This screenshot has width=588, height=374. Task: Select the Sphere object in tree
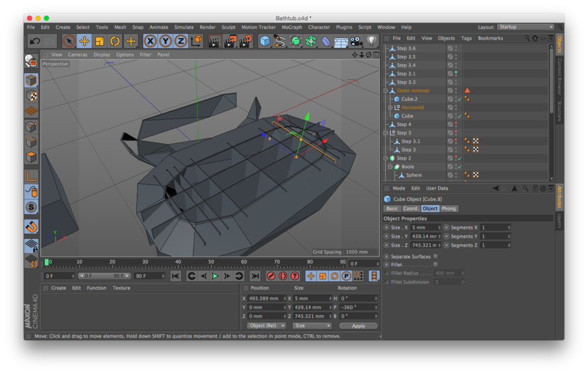click(x=414, y=175)
